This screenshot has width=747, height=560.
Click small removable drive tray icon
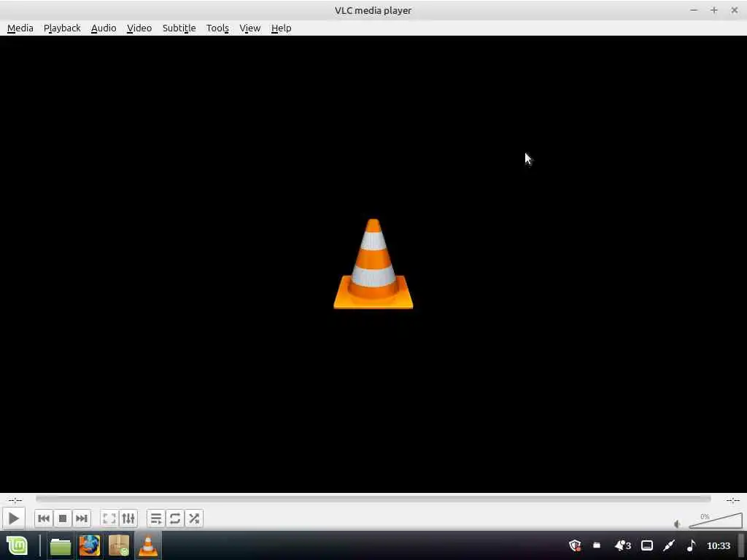[597, 545]
